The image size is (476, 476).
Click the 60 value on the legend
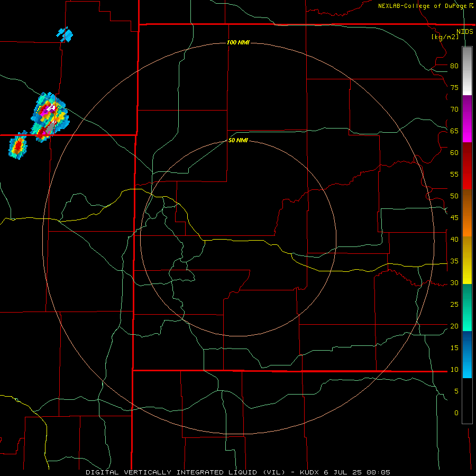(x=454, y=153)
